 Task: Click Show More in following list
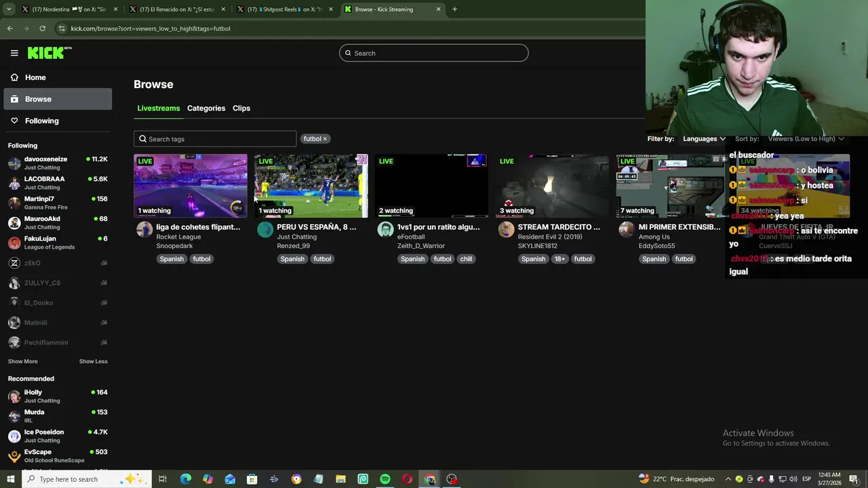coord(23,361)
